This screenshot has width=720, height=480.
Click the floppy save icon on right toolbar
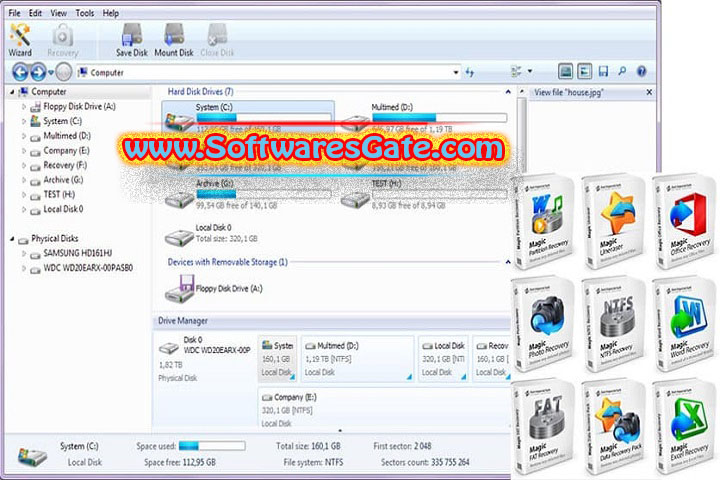point(603,71)
